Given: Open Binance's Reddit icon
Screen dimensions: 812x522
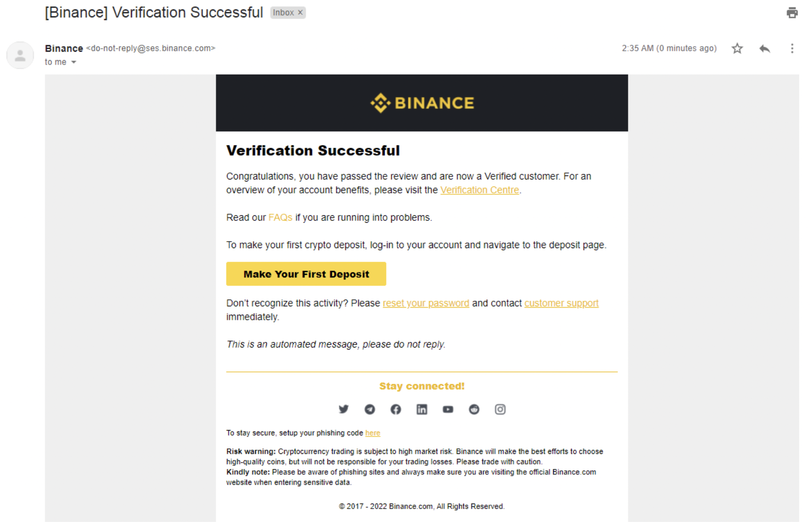Looking at the screenshot, I should coord(474,409).
